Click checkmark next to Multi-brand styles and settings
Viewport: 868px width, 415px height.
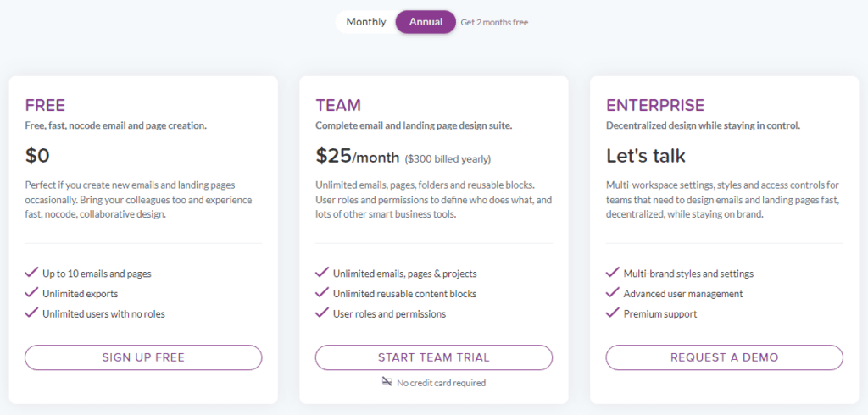tap(613, 273)
